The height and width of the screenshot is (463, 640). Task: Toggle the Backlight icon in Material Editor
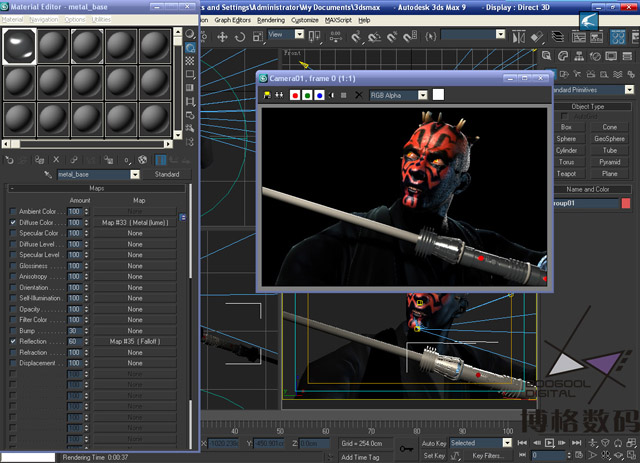tap(190, 47)
